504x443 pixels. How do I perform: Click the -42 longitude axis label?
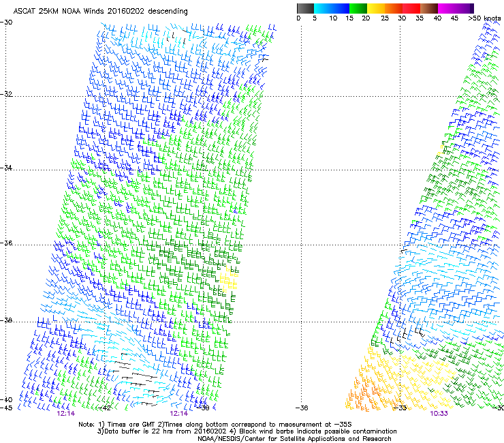pyautogui.click(x=104, y=408)
